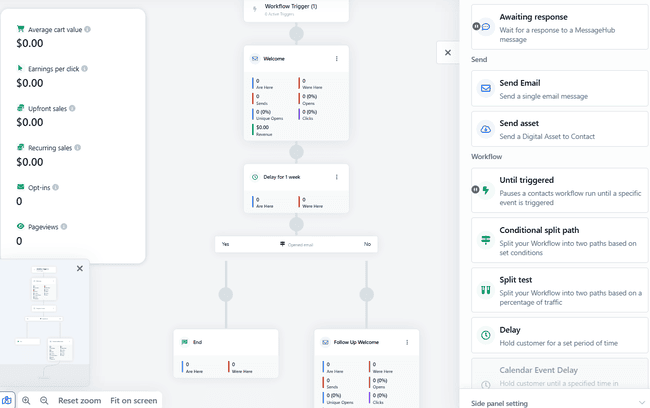Close the side panel with X
The width and height of the screenshot is (650, 408).
[447, 52]
